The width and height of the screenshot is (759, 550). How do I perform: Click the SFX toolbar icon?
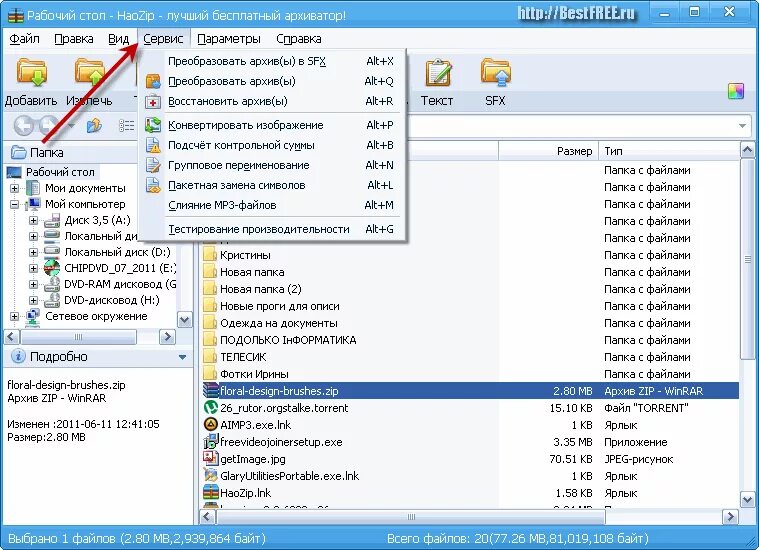[496, 73]
